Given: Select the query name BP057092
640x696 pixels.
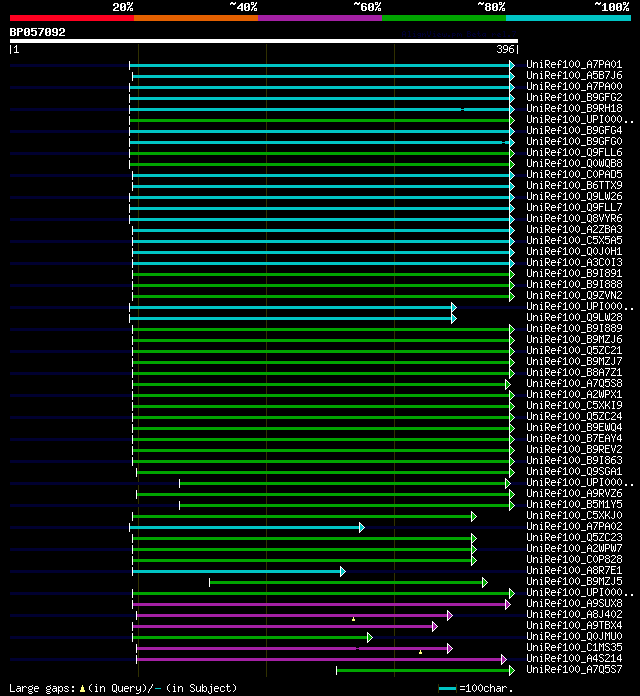Looking at the screenshot, I should (x=37, y=32).
